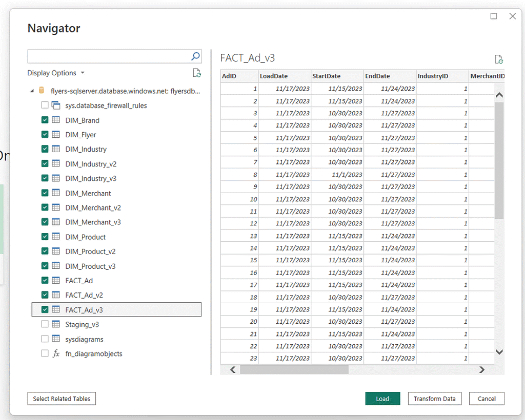
Task: Click the Cancel button
Action: 487,398
